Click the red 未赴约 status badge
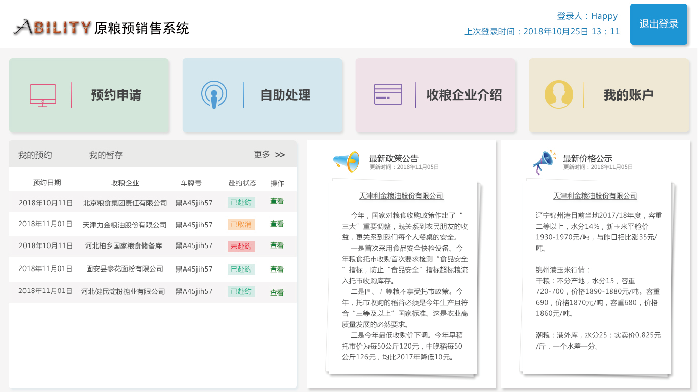The image size is (698, 392). pyautogui.click(x=241, y=246)
